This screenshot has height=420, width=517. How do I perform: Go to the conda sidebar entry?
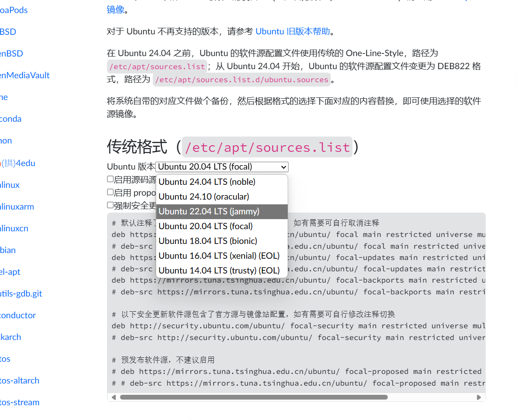(10, 119)
